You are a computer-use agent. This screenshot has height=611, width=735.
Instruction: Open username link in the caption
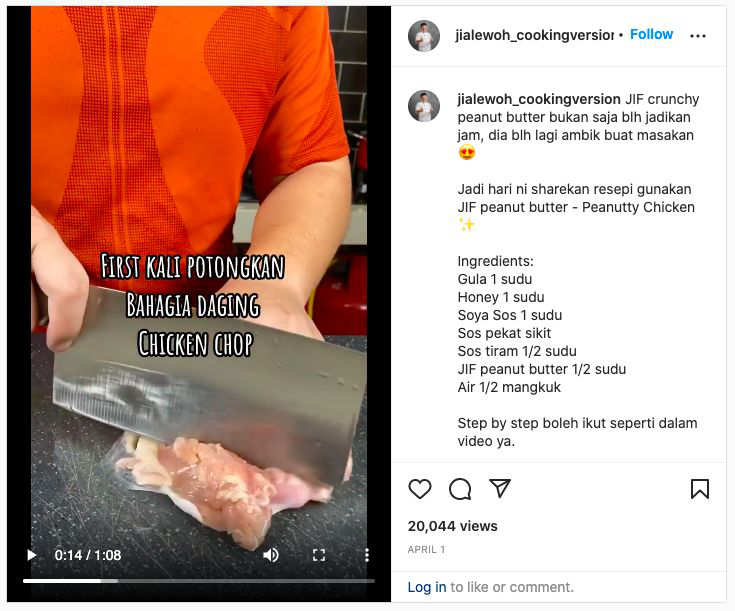click(x=538, y=99)
